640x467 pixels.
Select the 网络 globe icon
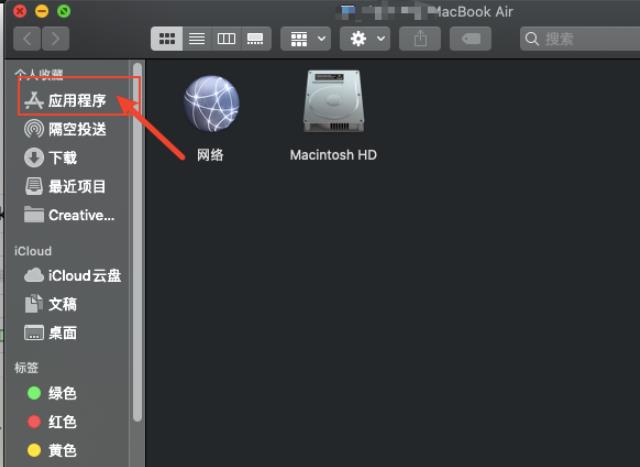click(211, 104)
